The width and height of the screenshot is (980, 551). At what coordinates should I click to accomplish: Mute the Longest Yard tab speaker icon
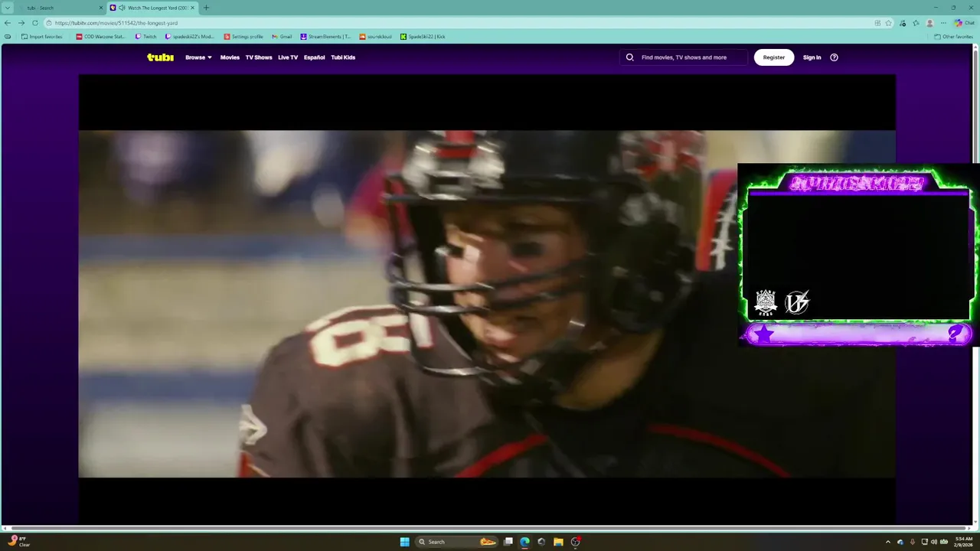pyautogui.click(x=122, y=8)
